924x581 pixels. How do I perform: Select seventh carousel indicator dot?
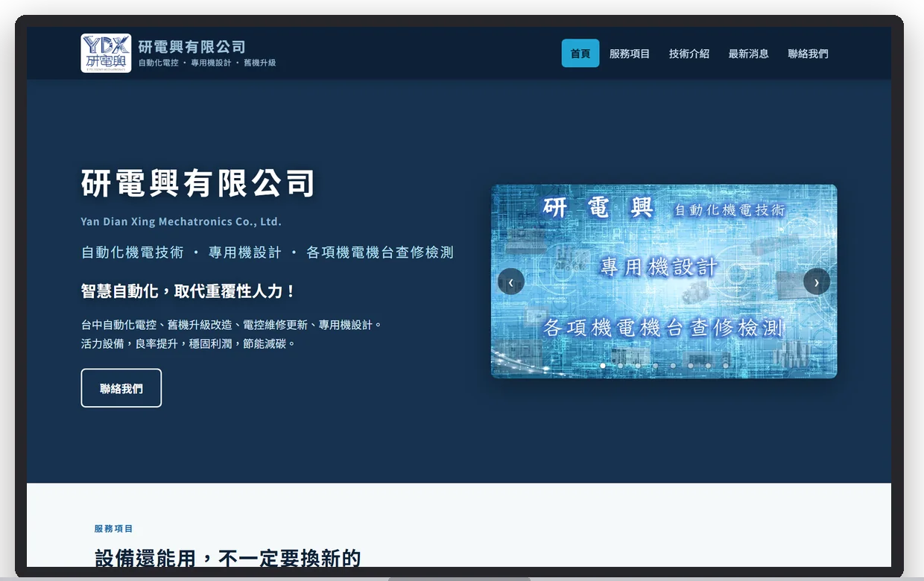[x=708, y=366]
